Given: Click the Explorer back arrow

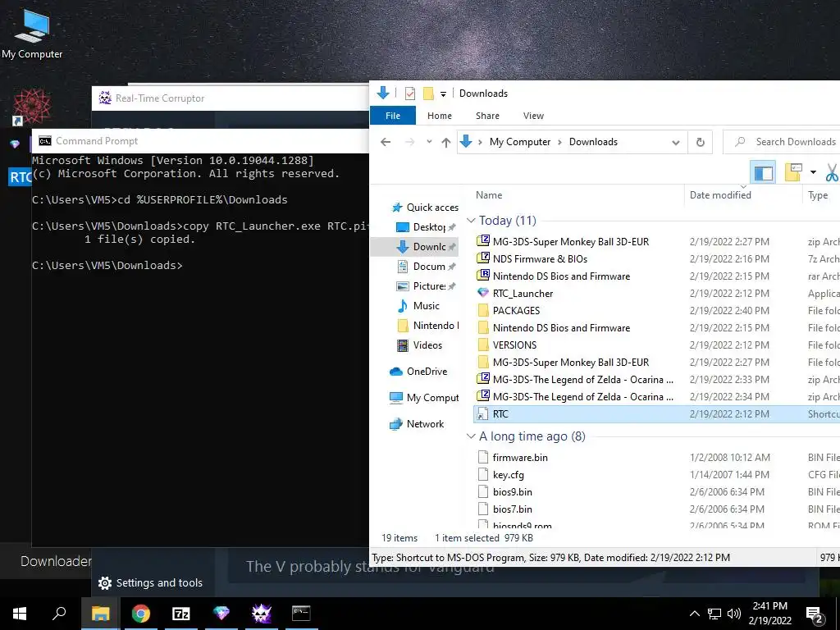Looking at the screenshot, I should click(386, 142).
